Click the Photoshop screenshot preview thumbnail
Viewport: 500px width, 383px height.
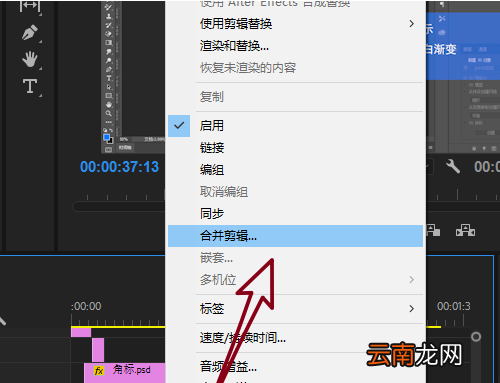click(x=133, y=77)
